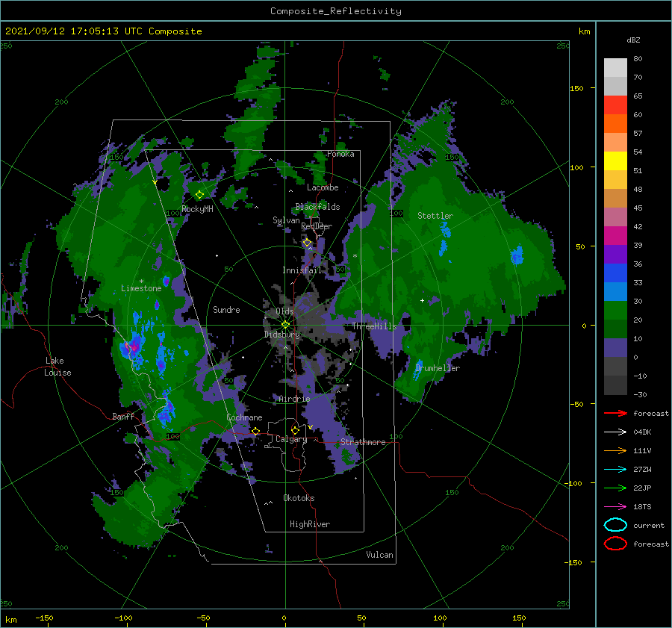672x628 pixels.
Task: Click the blue storm cell east of Stettler
Action: coord(517,255)
